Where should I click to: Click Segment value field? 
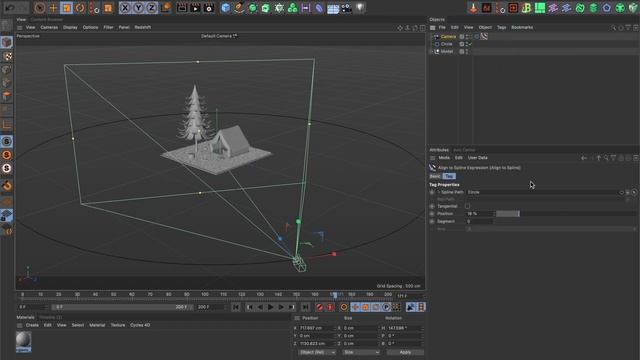(x=480, y=222)
